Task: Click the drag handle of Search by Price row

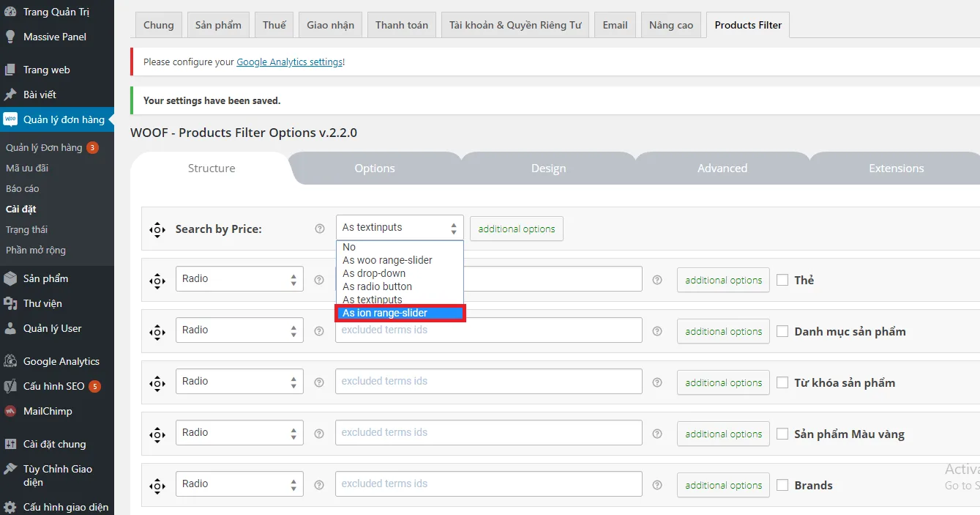Action: point(157,229)
